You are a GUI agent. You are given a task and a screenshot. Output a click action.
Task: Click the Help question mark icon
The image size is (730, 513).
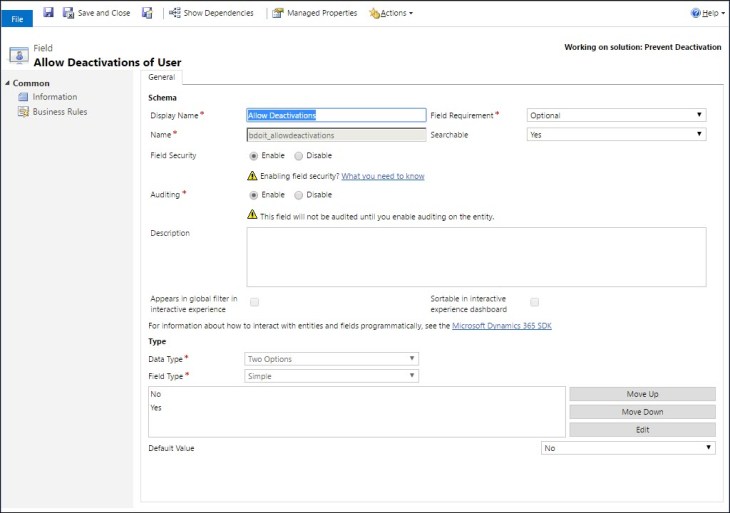point(696,13)
